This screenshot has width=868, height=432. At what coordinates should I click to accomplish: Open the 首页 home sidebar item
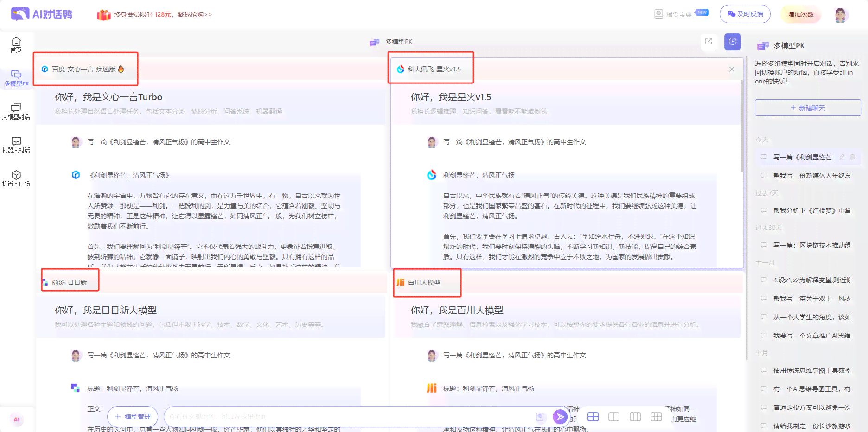[x=16, y=45]
